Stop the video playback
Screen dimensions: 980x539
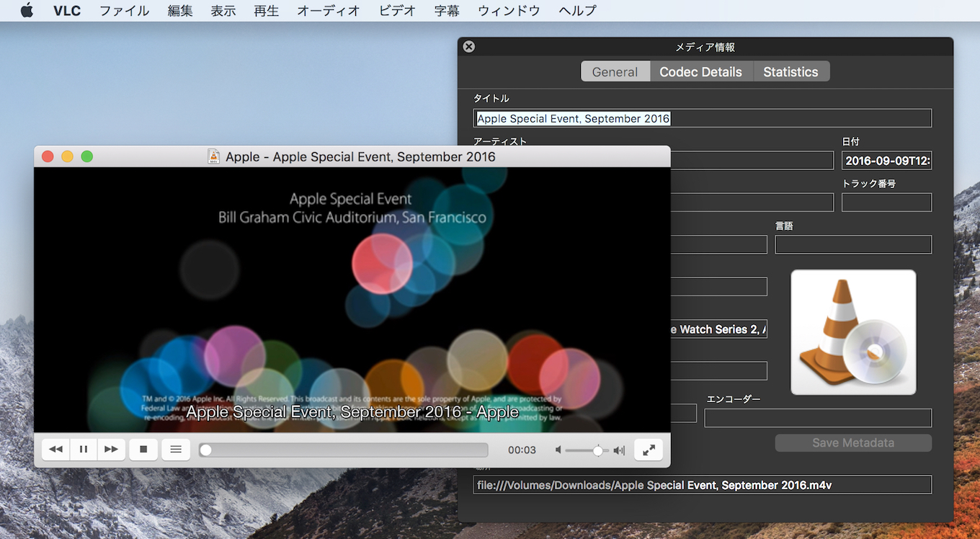pos(143,450)
